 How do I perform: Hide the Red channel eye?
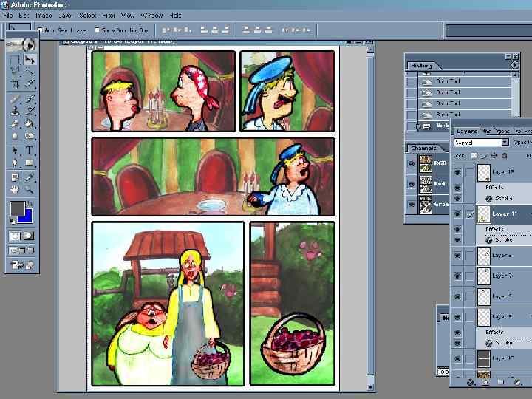pyautogui.click(x=412, y=184)
